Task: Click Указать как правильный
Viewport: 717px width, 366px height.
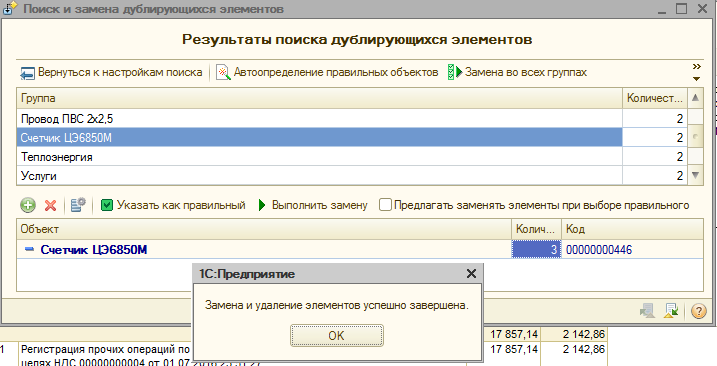Action: [173, 205]
